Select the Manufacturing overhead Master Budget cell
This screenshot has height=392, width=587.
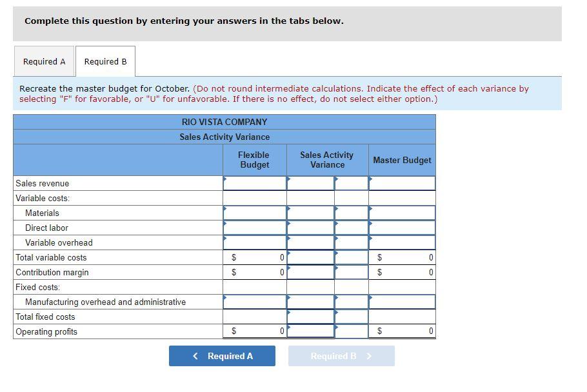(402, 302)
